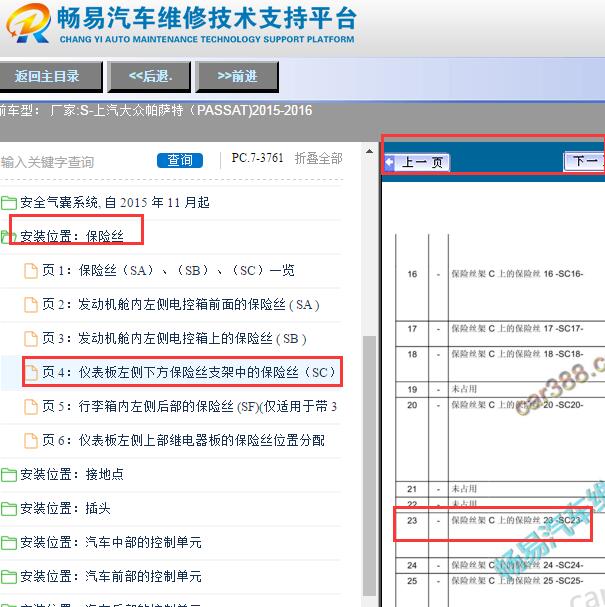
Task: Go to next page with 下一 button
Action: (584, 161)
